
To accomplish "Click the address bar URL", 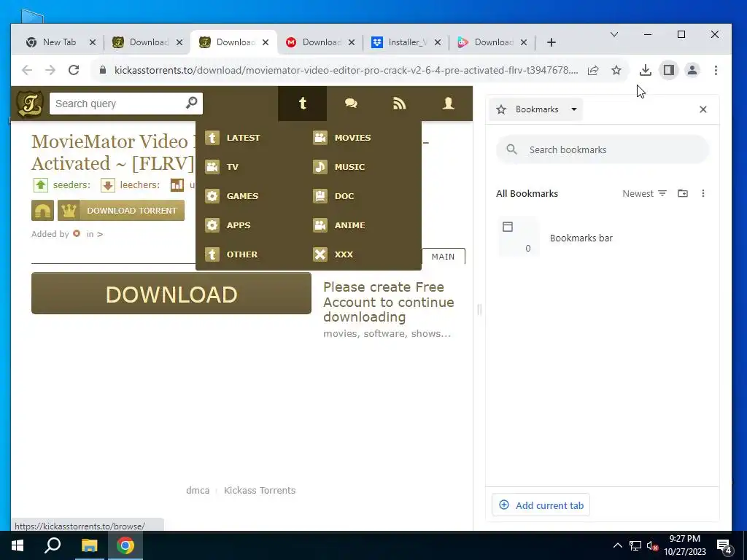I will (347, 71).
